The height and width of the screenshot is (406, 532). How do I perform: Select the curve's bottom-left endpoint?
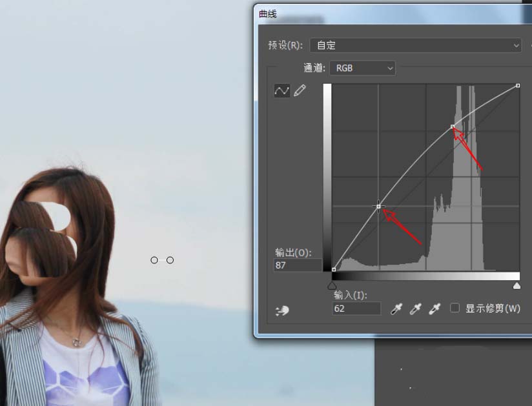334,270
